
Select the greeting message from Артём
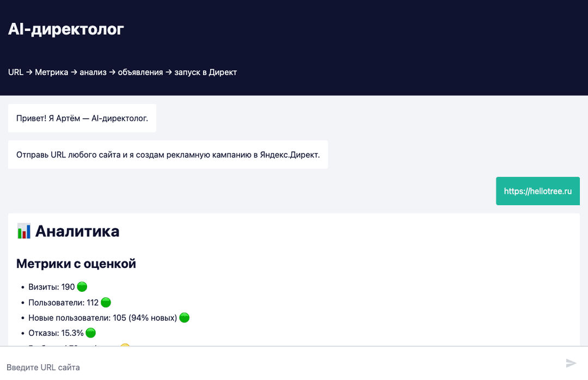pos(82,118)
